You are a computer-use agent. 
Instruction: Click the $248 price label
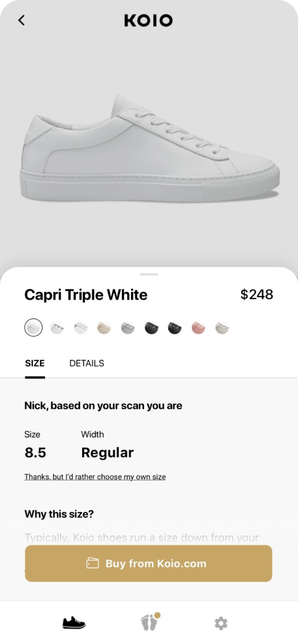pos(257,294)
